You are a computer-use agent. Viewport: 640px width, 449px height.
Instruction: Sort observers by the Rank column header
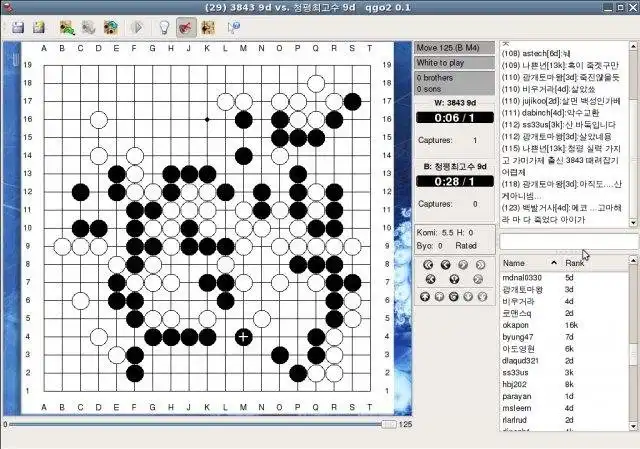tap(595, 263)
